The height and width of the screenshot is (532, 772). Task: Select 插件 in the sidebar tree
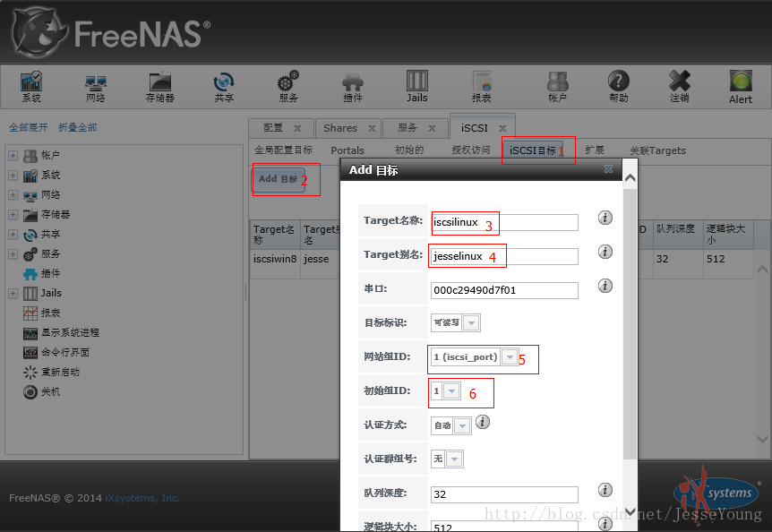(41, 274)
